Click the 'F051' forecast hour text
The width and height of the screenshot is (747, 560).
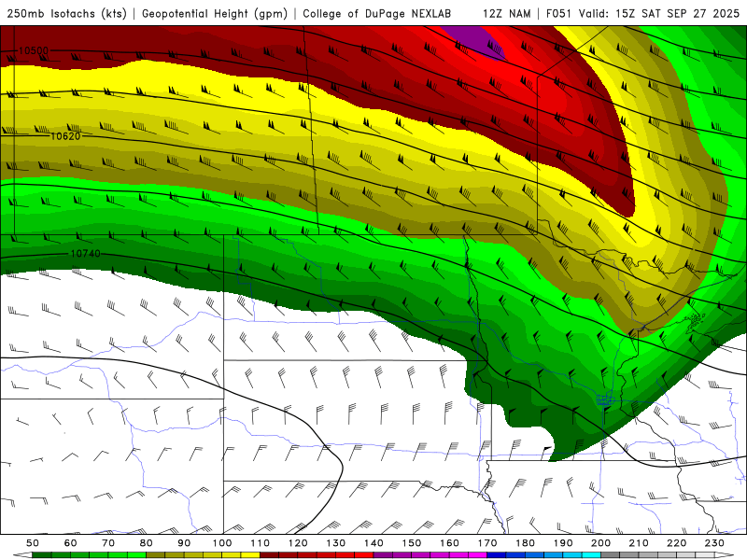(x=558, y=13)
